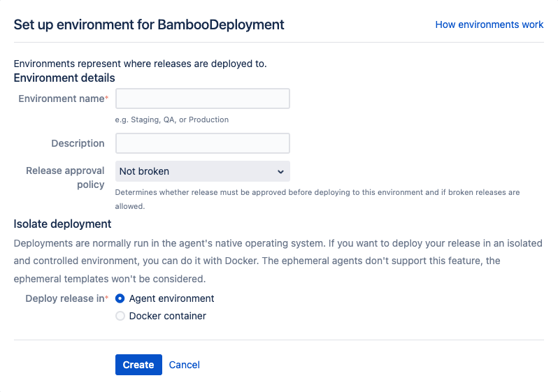Click the "Environment details" section heading
The width and height of the screenshot is (558, 392).
click(x=64, y=78)
